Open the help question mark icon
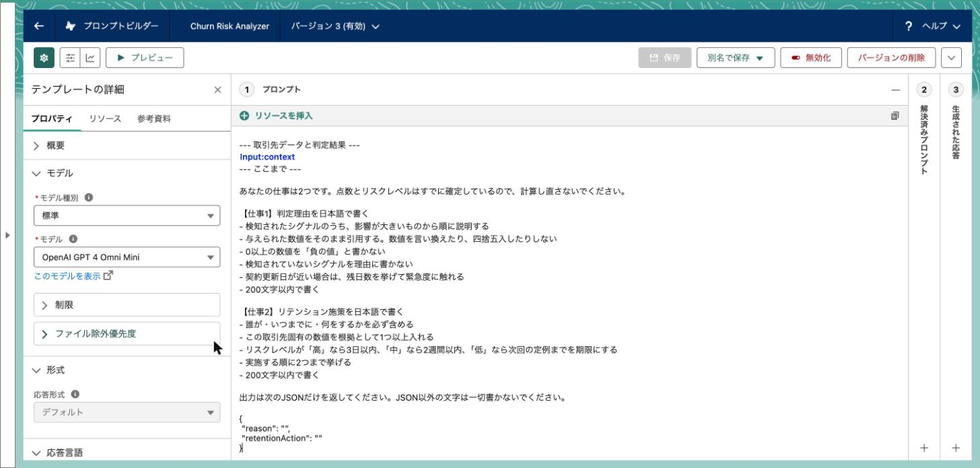This screenshot has height=468, width=980. (x=909, y=26)
